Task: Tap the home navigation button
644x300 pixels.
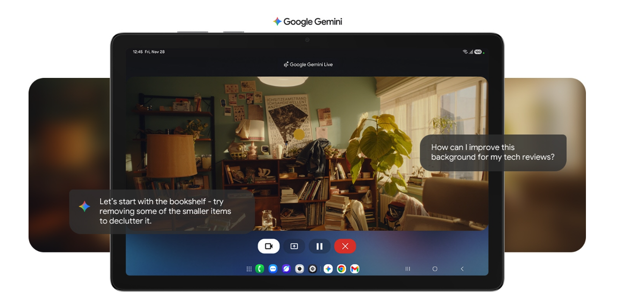Action: [435, 269]
